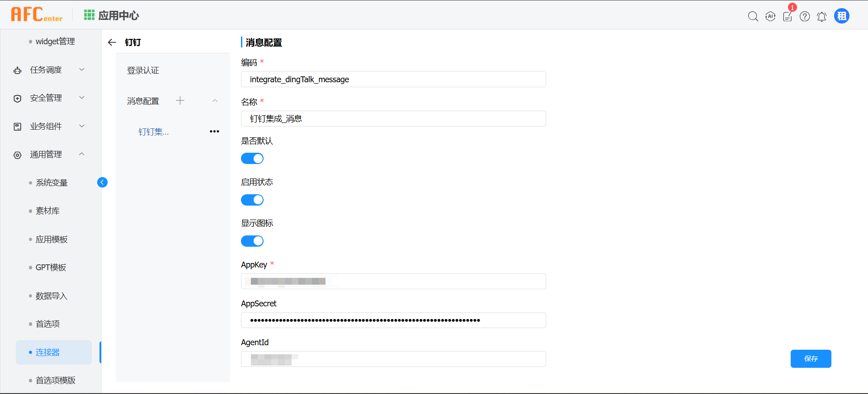Click the help question mark icon
Image resolution: width=868 pixels, height=394 pixels.
[x=805, y=17]
